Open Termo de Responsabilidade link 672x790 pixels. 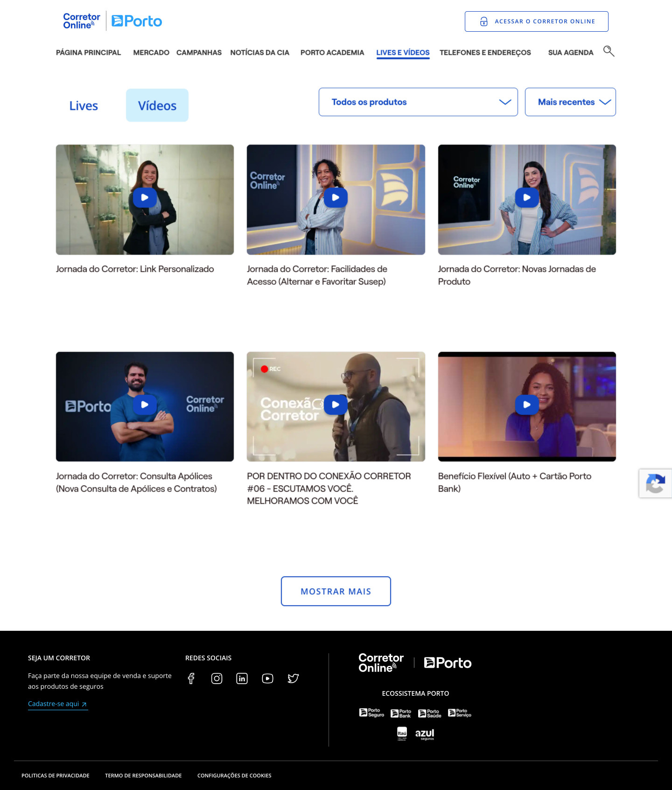(143, 776)
